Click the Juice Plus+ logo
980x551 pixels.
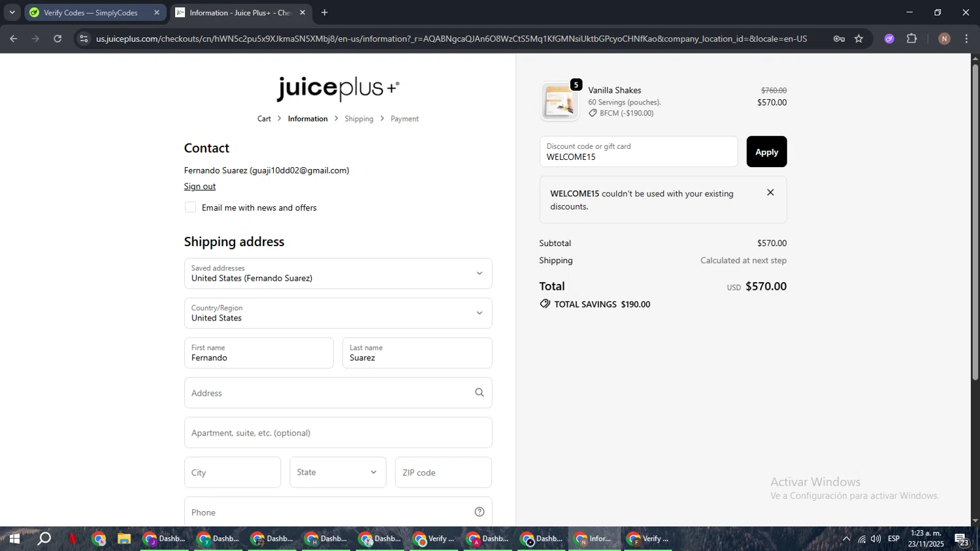tap(338, 88)
